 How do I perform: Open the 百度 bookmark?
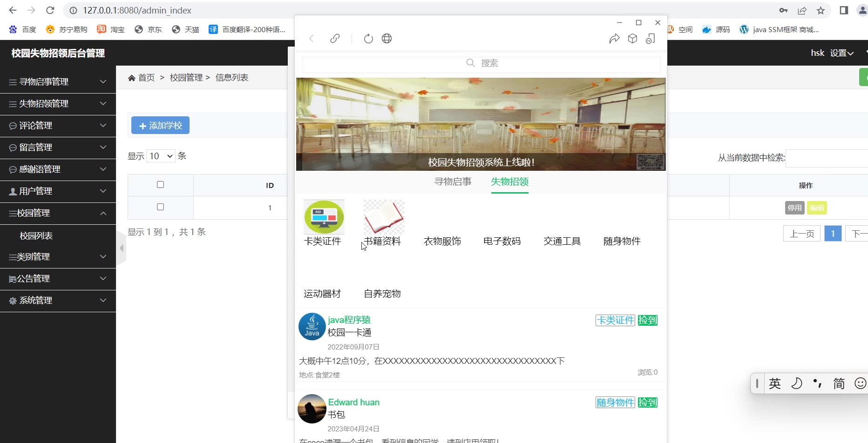pyautogui.click(x=22, y=29)
